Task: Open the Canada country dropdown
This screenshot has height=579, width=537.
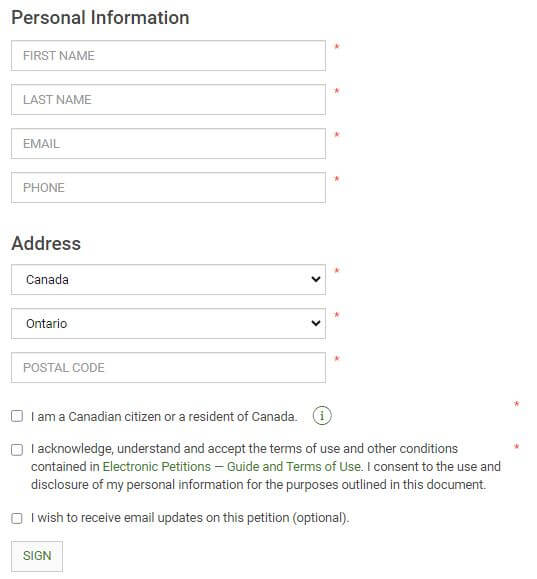Action: tap(168, 280)
